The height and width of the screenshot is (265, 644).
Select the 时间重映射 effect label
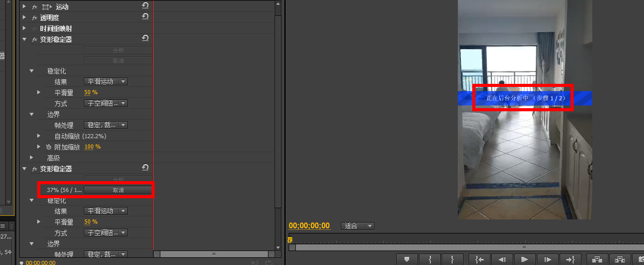(56, 28)
